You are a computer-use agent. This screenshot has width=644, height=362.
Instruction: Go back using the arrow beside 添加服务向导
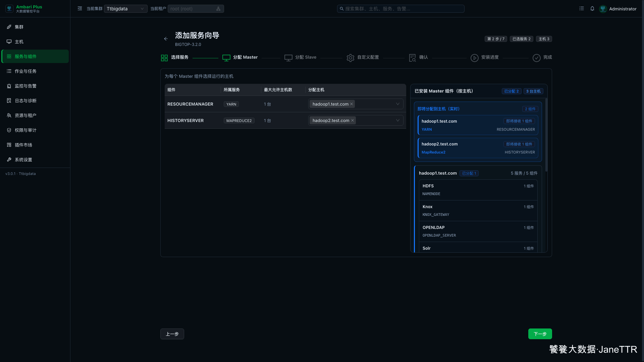point(166,39)
